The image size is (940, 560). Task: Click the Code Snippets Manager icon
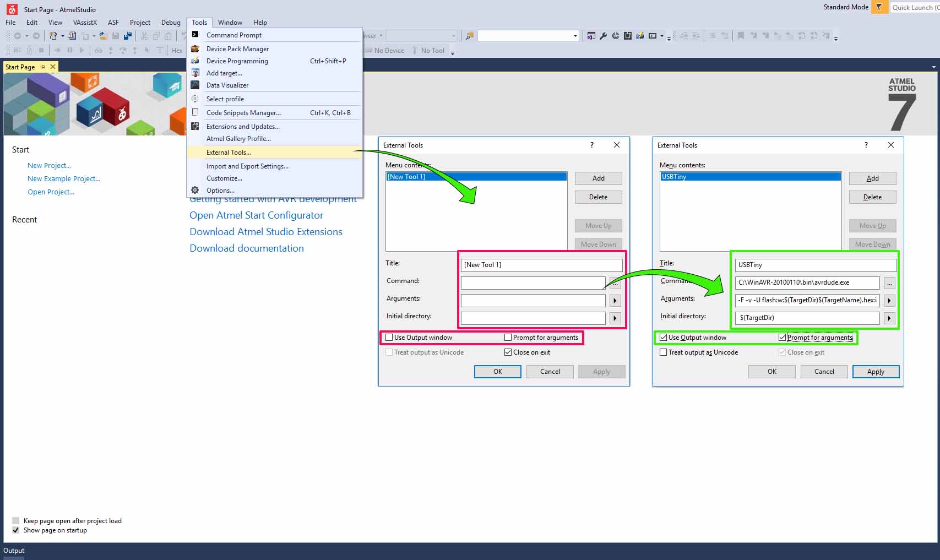pyautogui.click(x=195, y=112)
